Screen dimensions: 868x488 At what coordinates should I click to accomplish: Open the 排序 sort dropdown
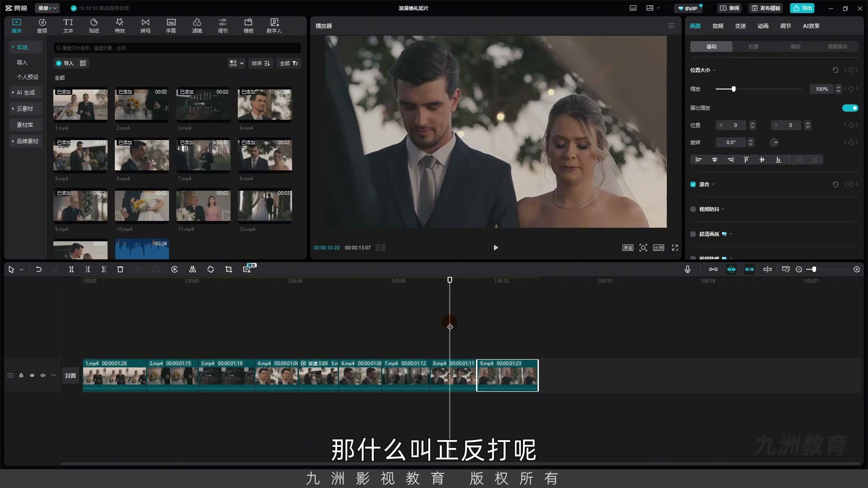pos(261,63)
